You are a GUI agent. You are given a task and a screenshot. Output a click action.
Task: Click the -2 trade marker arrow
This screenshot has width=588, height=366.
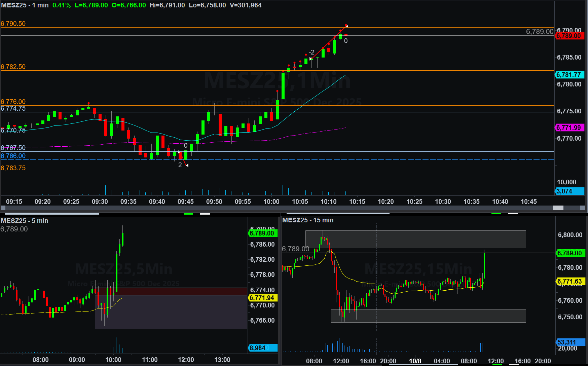[311, 59]
